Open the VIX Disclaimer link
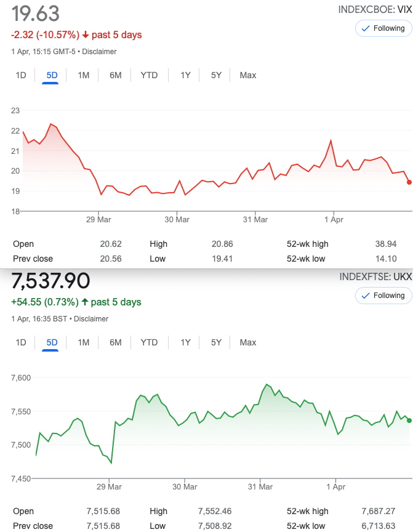 click(x=99, y=52)
